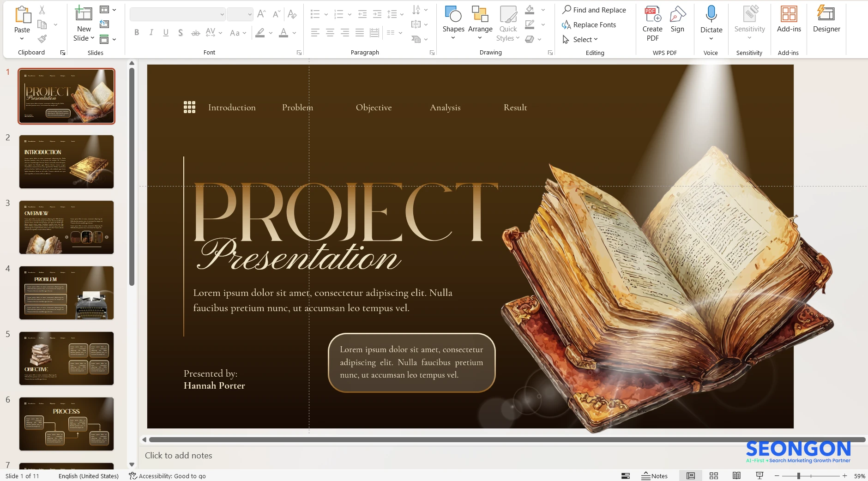Switch to Normal view icon
This screenshot has height=481, width=868.
[x=690, y=476]
